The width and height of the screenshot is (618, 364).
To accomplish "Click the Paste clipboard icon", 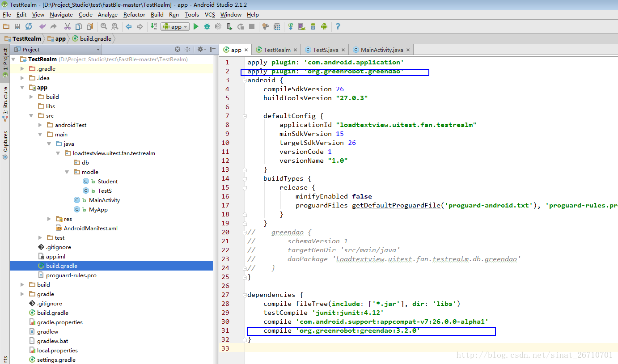I will [90, 27].
